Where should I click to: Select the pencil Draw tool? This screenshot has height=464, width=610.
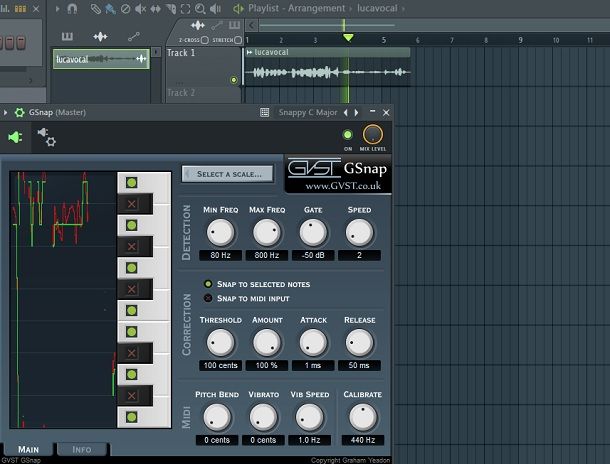(x=95, y=8)
